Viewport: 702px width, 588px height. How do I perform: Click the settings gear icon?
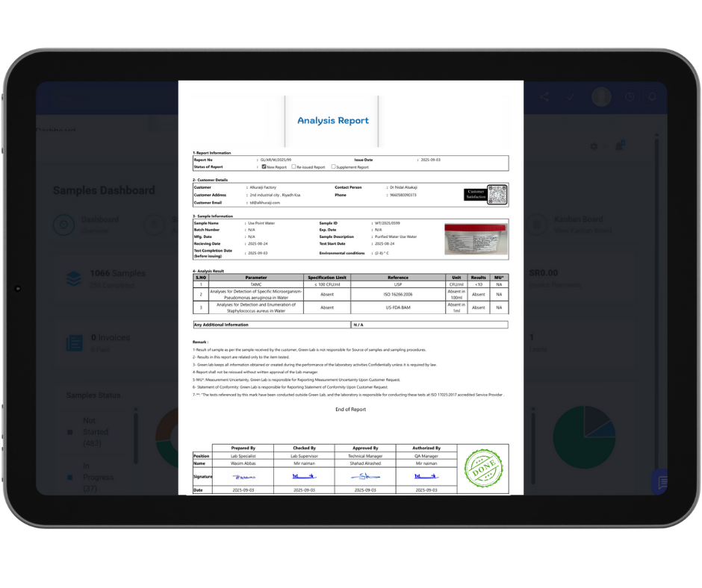[594, 147]
